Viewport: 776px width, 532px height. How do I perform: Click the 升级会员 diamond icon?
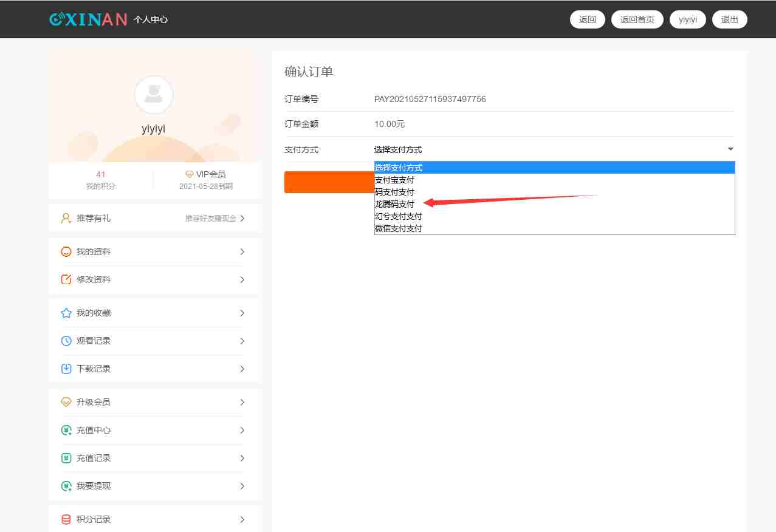(66, 403)
